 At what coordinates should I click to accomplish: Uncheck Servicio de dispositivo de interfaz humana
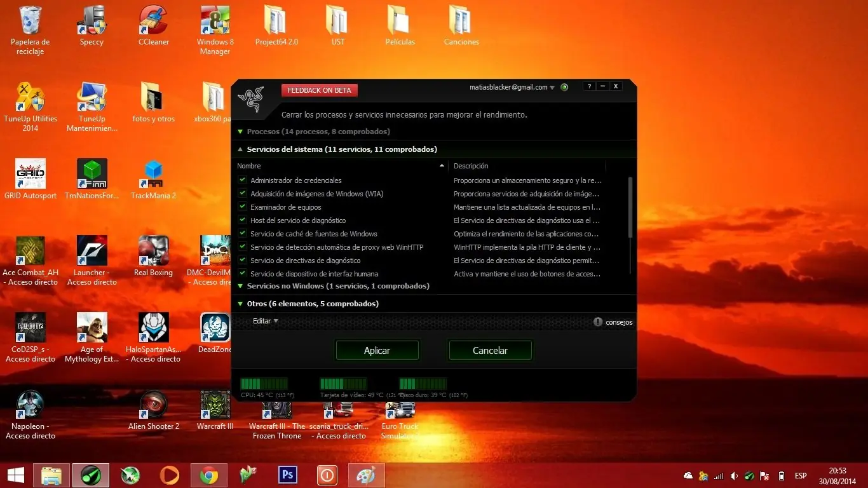242,273
